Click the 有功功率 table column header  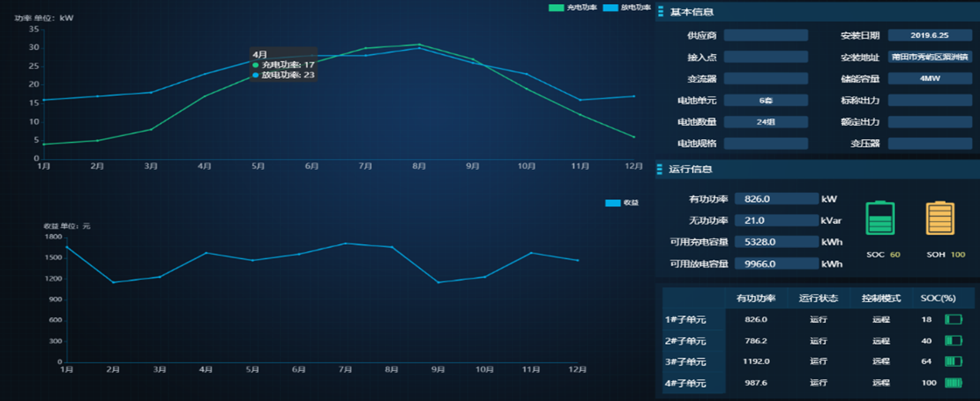[755, 298]
